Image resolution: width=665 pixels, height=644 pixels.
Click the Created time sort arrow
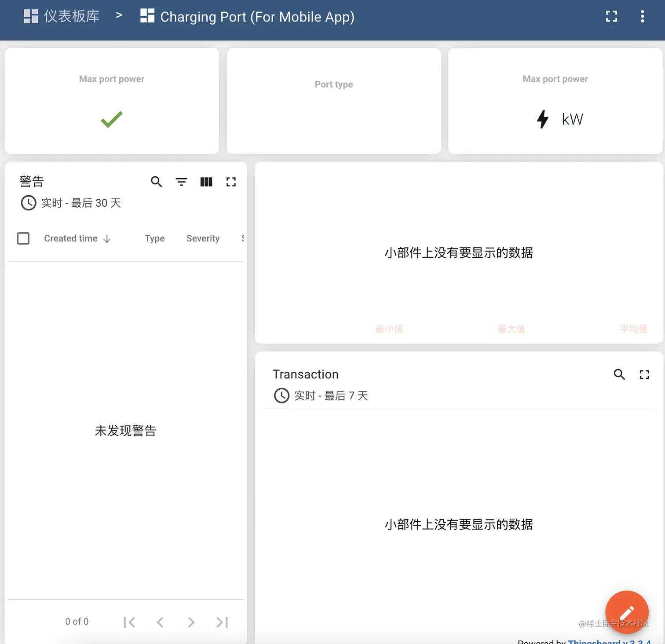pos(107,238)
